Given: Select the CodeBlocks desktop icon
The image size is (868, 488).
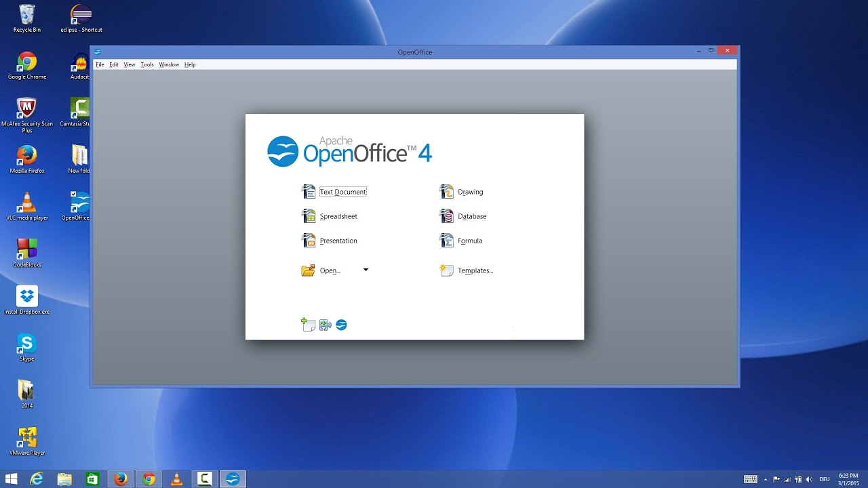Looking at the screenshot, I should (27, 253).
